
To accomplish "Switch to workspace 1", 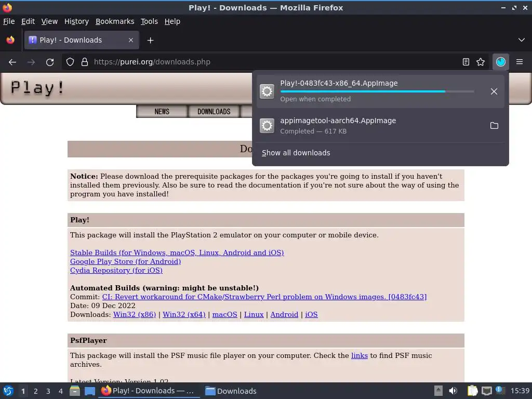I will tap(23, 391).
